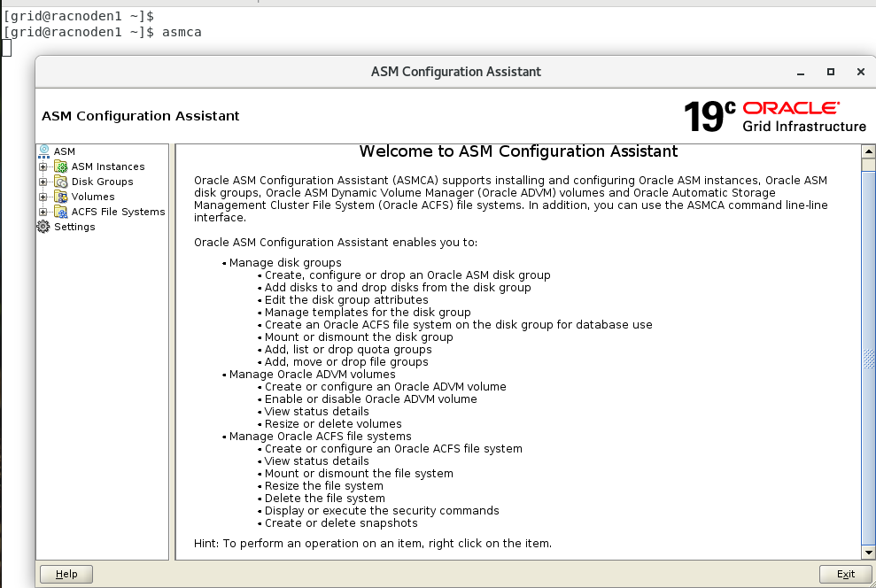Click the ASM Instances folder icon
Image resolution: width=876 pixels, height=588 pixels.
point(61,166)
